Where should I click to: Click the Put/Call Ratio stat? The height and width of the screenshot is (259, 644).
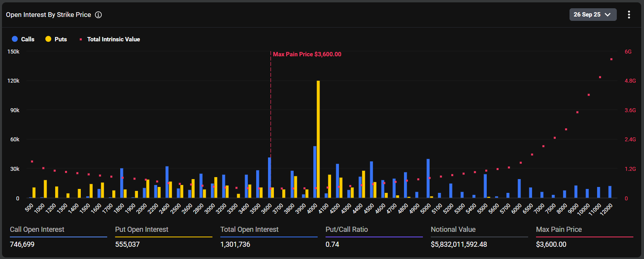click(x=346, y=229)
